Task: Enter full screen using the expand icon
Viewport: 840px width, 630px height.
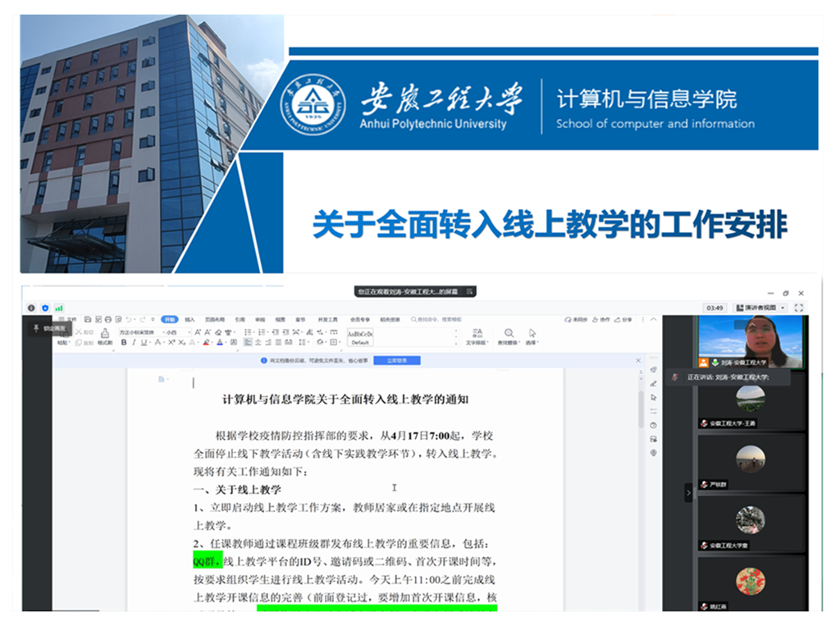Action: [x=799, y=308]
